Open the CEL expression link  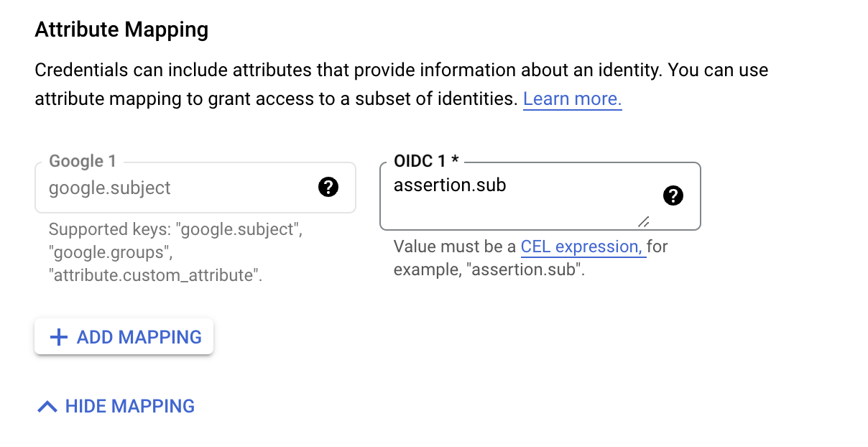[583, 247]
